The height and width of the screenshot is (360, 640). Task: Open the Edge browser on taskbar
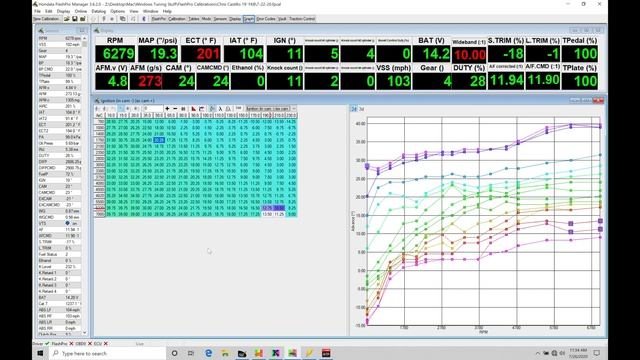click(209, 353)
